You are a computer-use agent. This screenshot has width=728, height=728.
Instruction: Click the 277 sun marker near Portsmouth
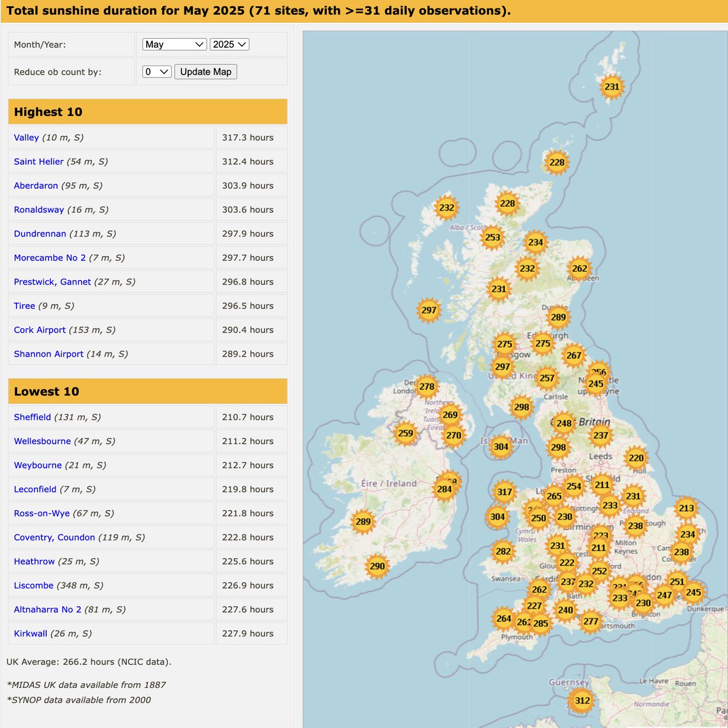(x=591, y=621)
